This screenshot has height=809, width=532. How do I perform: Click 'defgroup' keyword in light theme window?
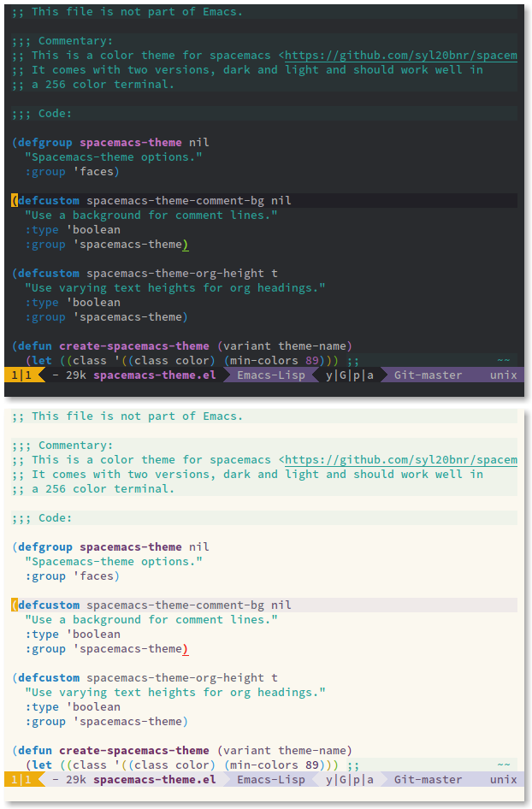pyautogui.click(x=45, y=547)
